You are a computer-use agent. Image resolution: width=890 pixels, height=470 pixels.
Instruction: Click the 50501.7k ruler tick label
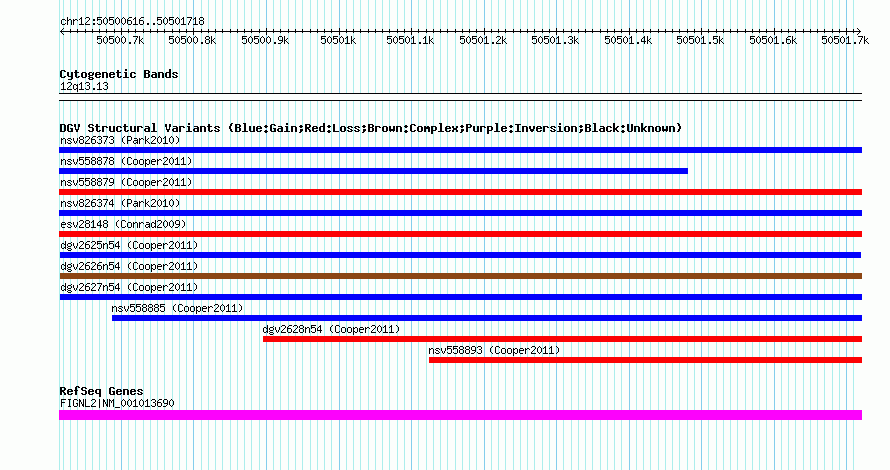pos(845,40)
